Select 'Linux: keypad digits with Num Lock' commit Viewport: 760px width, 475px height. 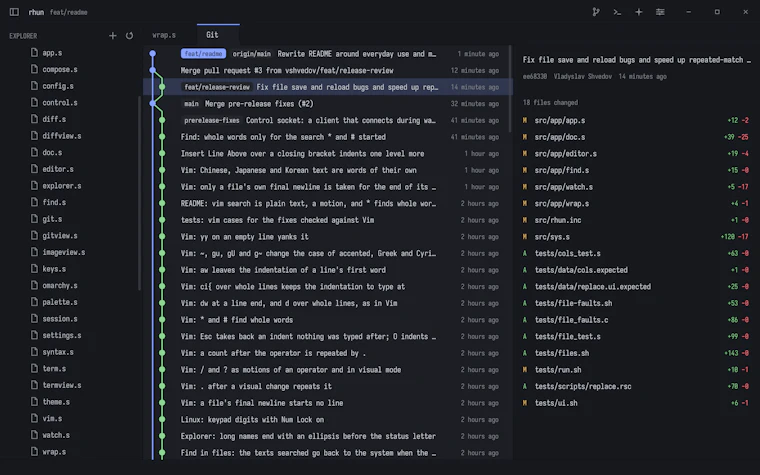(326, 419)
